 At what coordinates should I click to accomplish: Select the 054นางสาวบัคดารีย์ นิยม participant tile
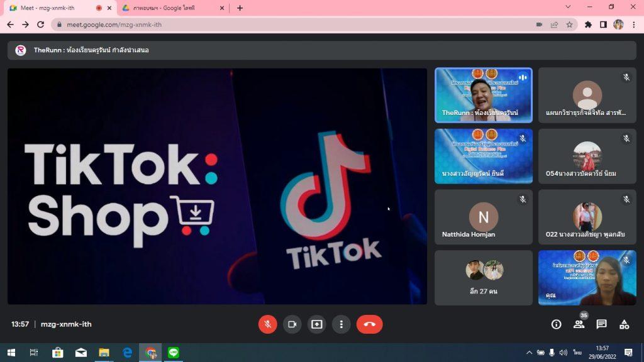coord(587,156)
